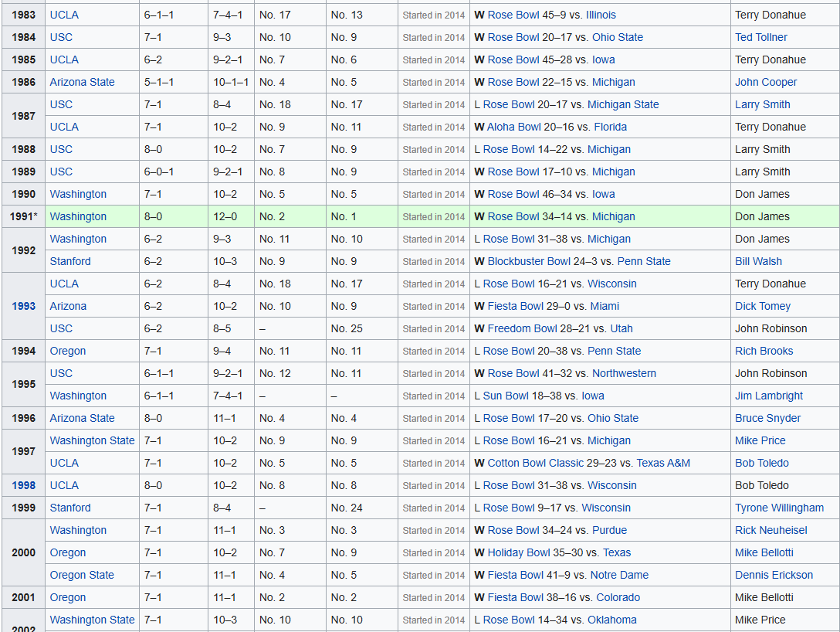840x632 pixels.
Task: Visit the John Cooper coach link
Action: (x=766, y=83)
